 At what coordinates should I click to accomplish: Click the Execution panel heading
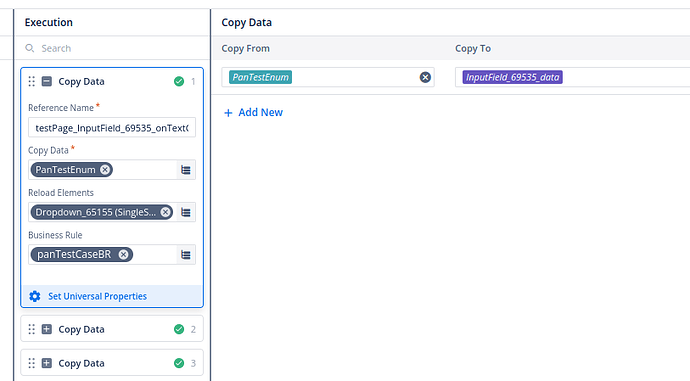pyautogui.click(x=49, y=22)
